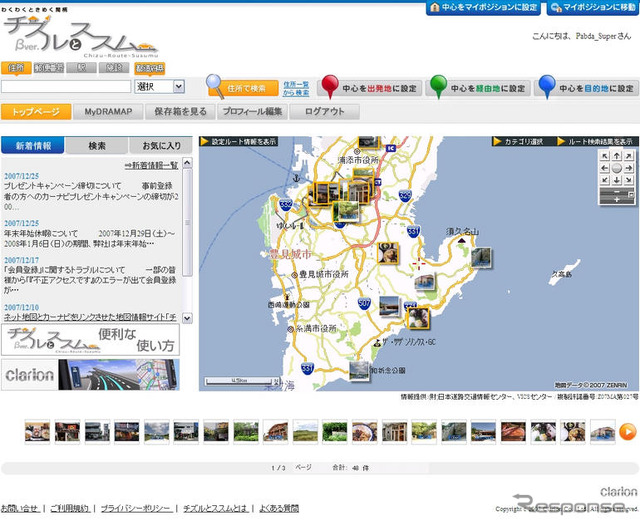
Task: Open プライバシーポリシー footer link
Action: coord(135,508)
